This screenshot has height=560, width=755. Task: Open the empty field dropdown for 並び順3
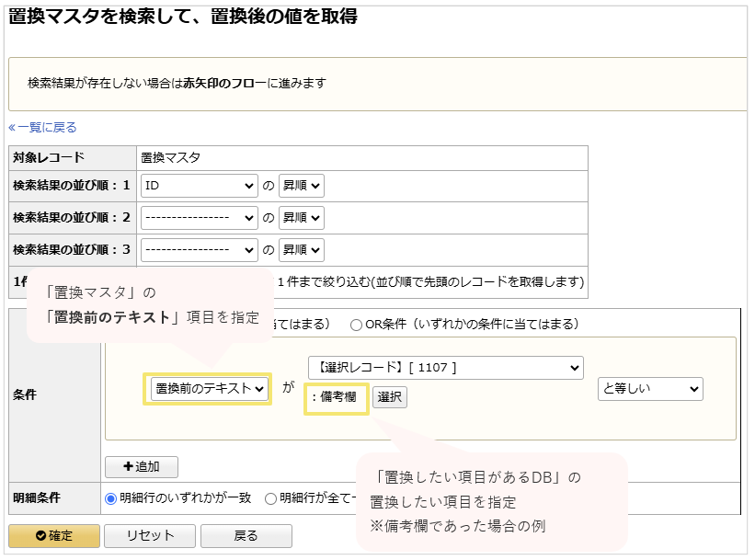click(199, 249)
